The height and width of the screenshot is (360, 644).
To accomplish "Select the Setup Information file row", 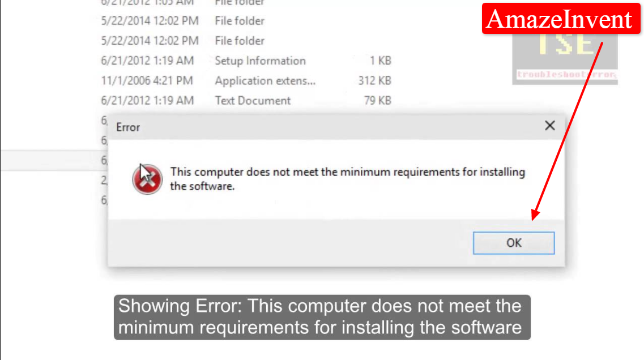I will click(x=246, y=61).
